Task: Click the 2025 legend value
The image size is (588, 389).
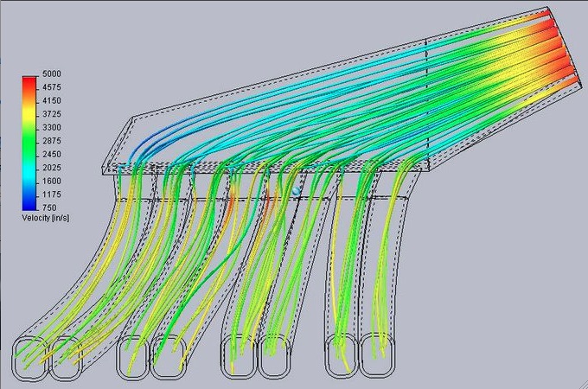Action: pyautogui.click(x=51, y=168)
